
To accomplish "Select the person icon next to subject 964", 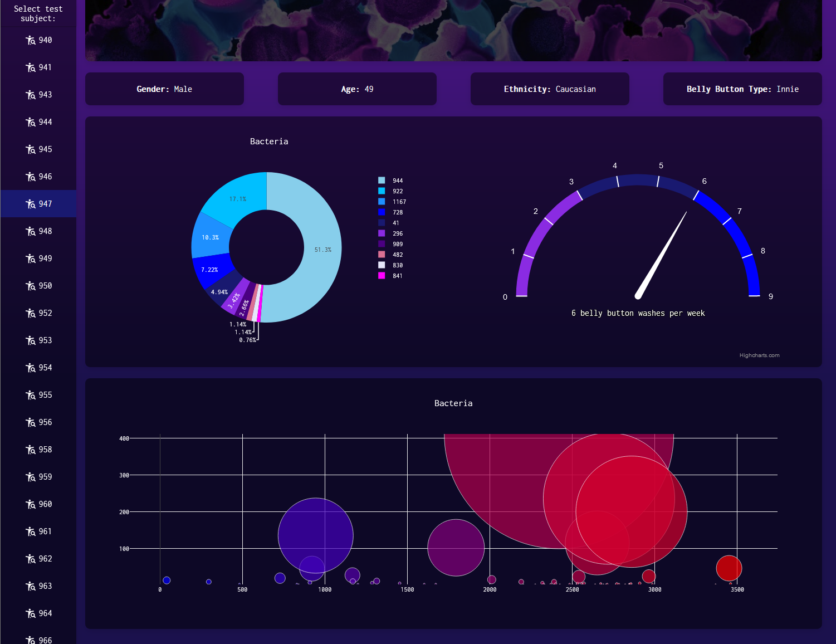I will (31, 613).
